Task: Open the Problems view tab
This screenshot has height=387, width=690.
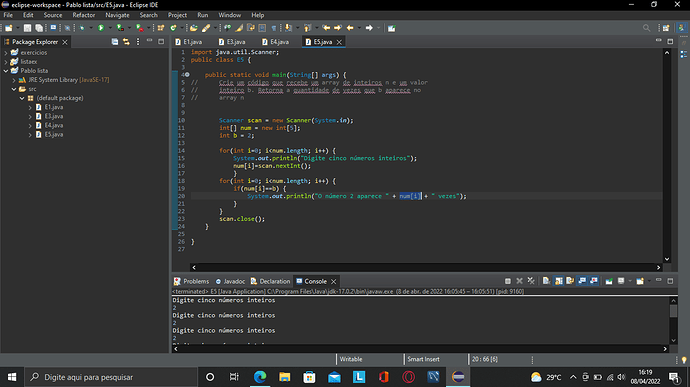Action: (x=191, y=281)
